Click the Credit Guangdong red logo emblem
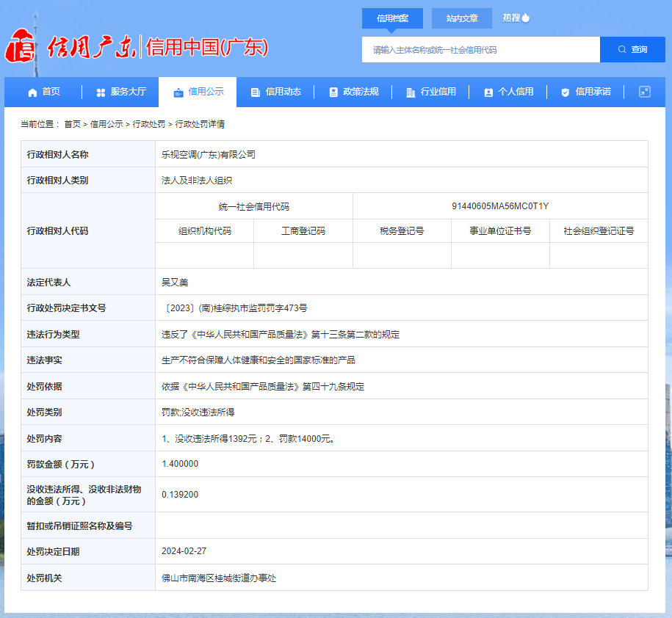The image size is (672, 618). click(x=20, y=46)
